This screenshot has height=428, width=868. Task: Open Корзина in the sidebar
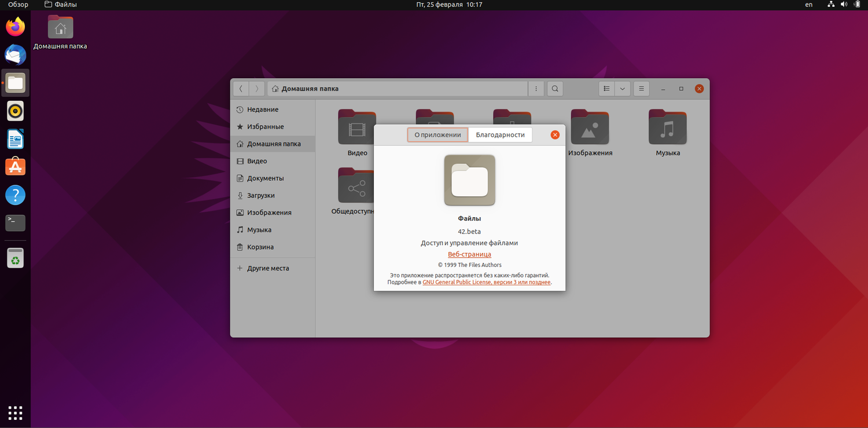tap(273, 247)
